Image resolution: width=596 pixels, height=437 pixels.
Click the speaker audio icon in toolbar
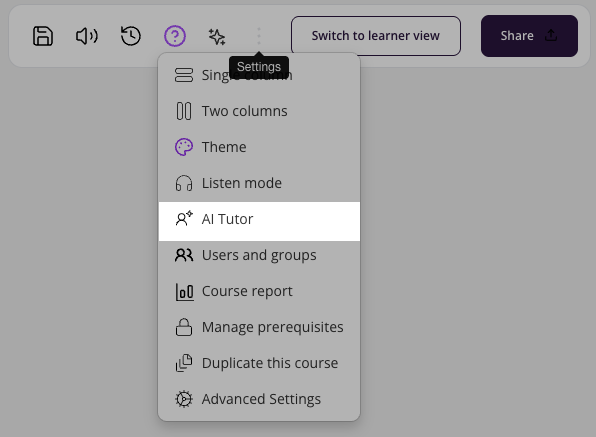tap(87, 36)
